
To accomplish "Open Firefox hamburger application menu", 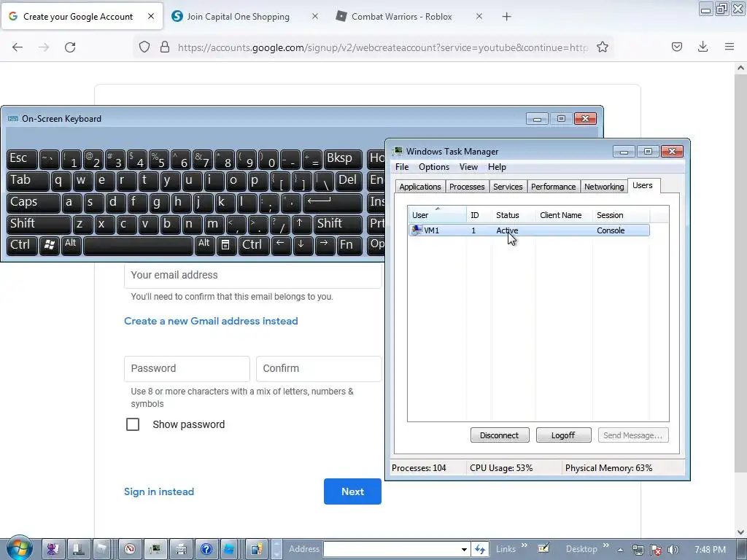I will point(729,47).
